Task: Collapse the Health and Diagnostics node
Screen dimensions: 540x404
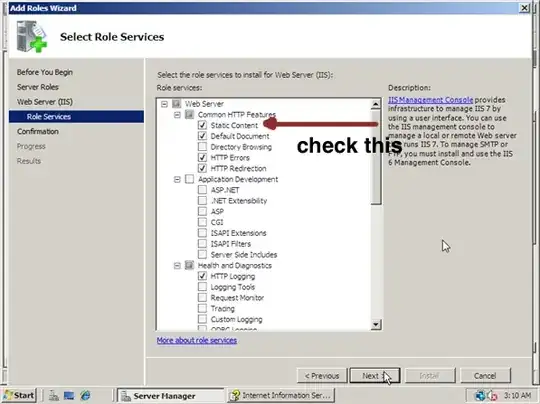Action: [177, 266]
